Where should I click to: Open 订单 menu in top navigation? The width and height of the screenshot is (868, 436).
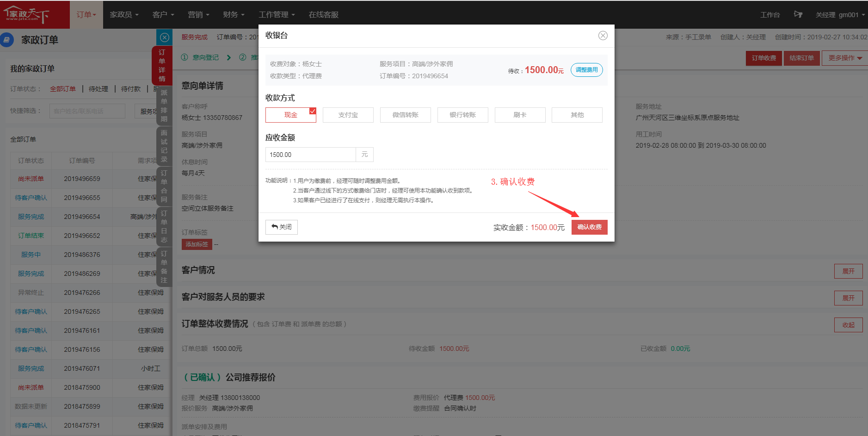coord(86,15)
